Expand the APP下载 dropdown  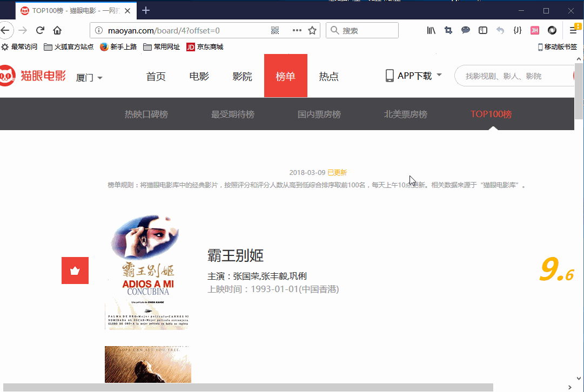(413, 76)
